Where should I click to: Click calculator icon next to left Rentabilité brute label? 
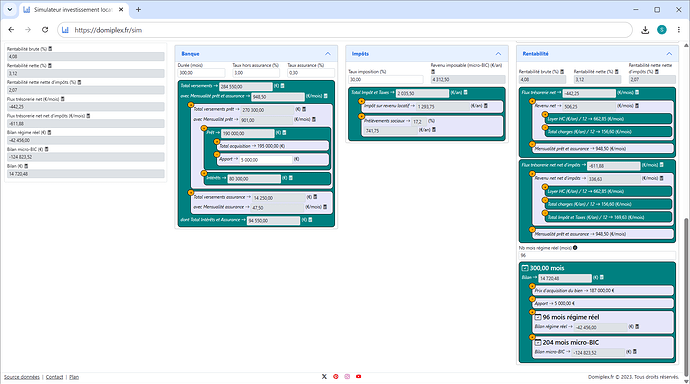(50, 49)
